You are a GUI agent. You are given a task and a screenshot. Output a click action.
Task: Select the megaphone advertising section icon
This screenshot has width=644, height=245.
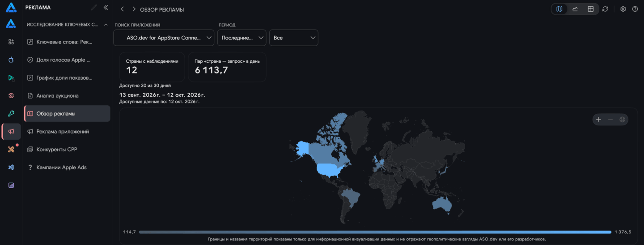point(11,131)
